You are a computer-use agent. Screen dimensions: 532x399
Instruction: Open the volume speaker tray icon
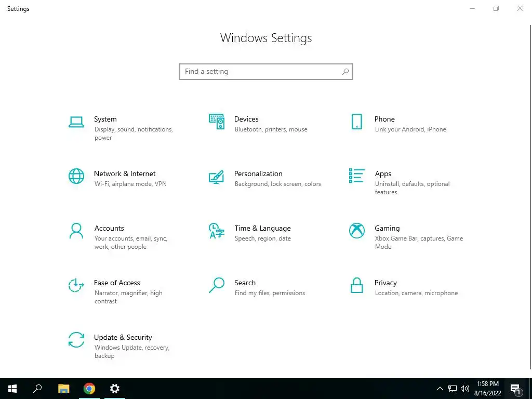pos(465,389)
